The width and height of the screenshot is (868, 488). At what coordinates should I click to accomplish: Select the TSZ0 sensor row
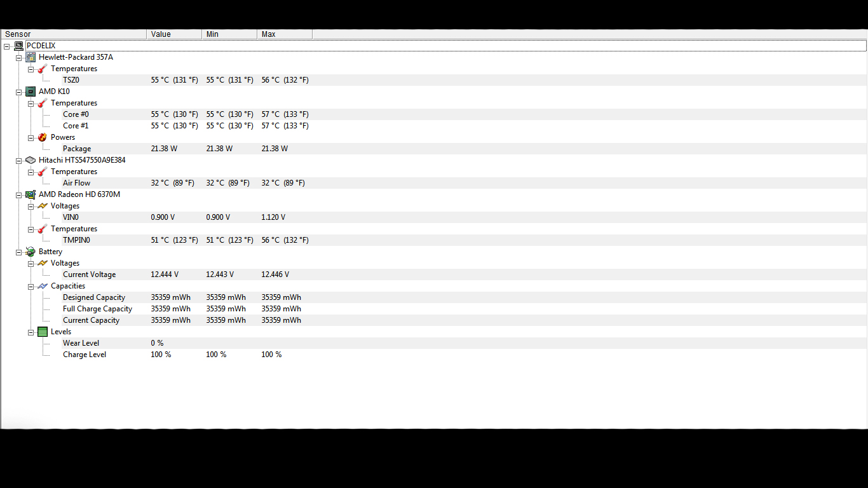(434, 80)
